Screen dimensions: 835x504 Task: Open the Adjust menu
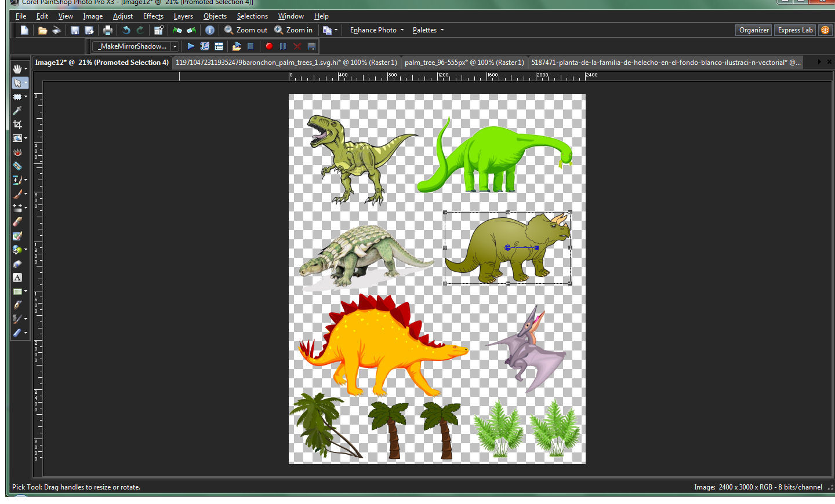(x=123, y=16)
